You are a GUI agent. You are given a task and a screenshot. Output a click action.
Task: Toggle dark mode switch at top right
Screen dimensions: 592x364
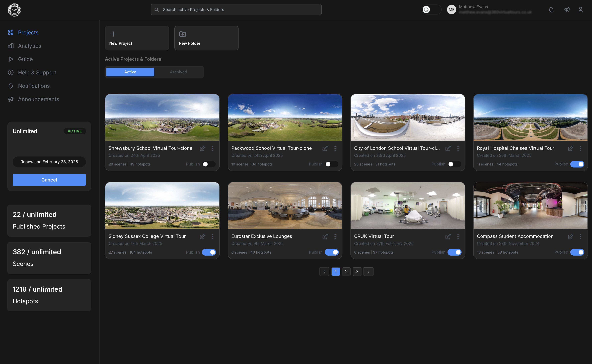(431, 10)
